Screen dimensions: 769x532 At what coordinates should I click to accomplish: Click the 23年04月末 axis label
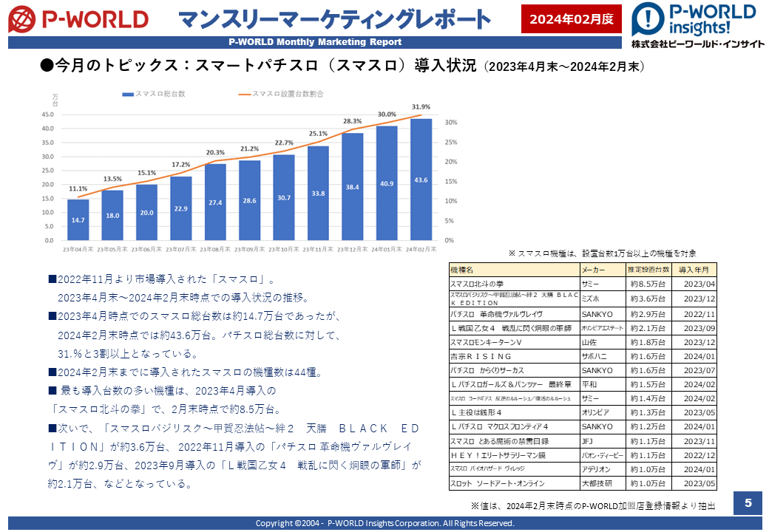click(x=78, y=249)
